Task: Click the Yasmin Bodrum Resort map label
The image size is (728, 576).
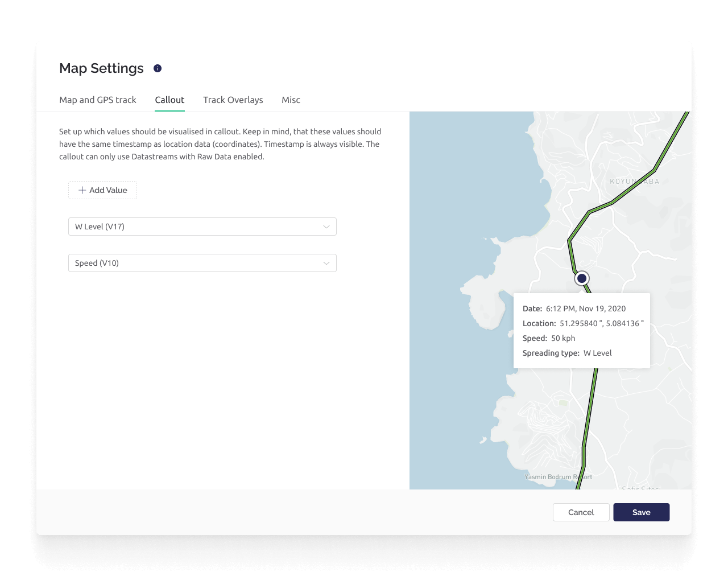Action: (x=558, y=477)
